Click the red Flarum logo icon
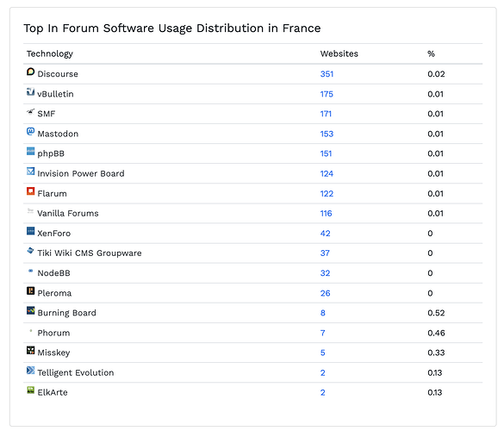This screenshot has width=504, height=431. (30, 191)
